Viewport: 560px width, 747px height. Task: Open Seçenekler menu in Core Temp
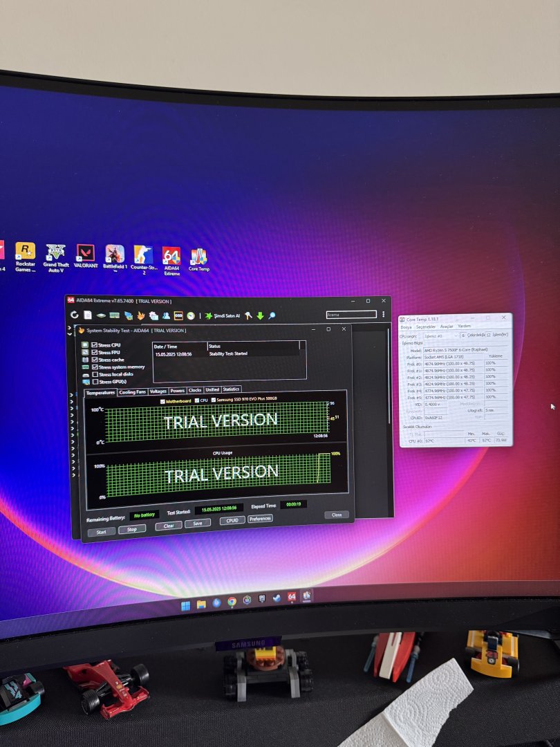click(426, 326)
